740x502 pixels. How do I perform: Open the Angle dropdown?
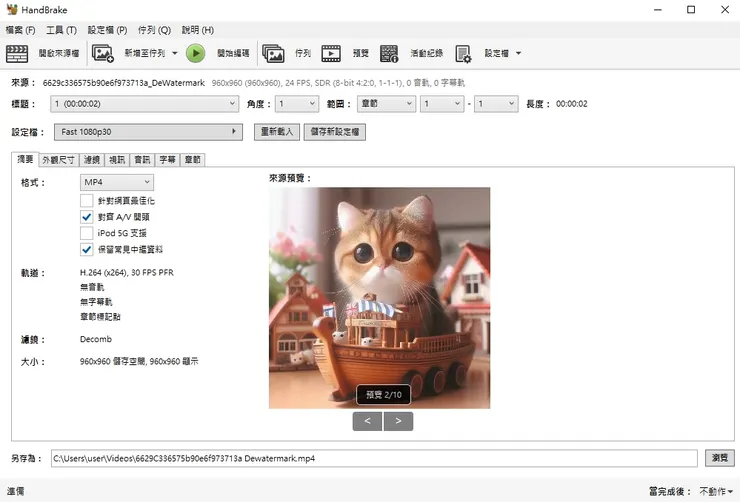[296, 104]
